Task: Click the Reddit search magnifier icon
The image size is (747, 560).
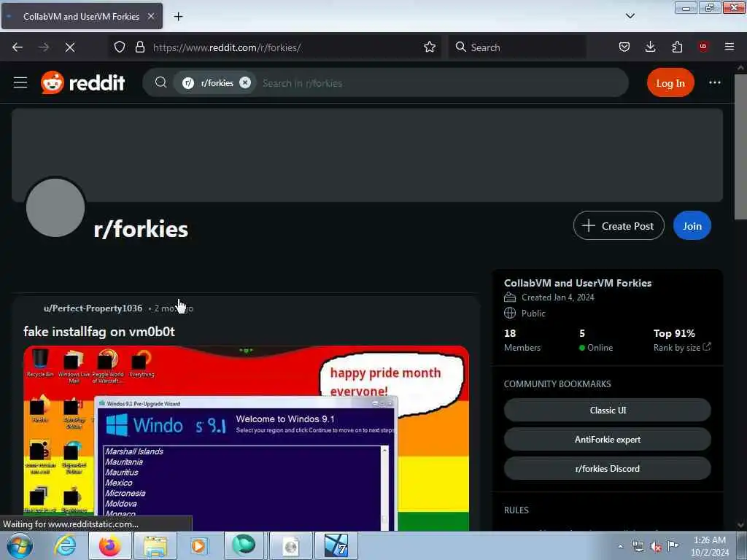Action: [x=161, y=83]
